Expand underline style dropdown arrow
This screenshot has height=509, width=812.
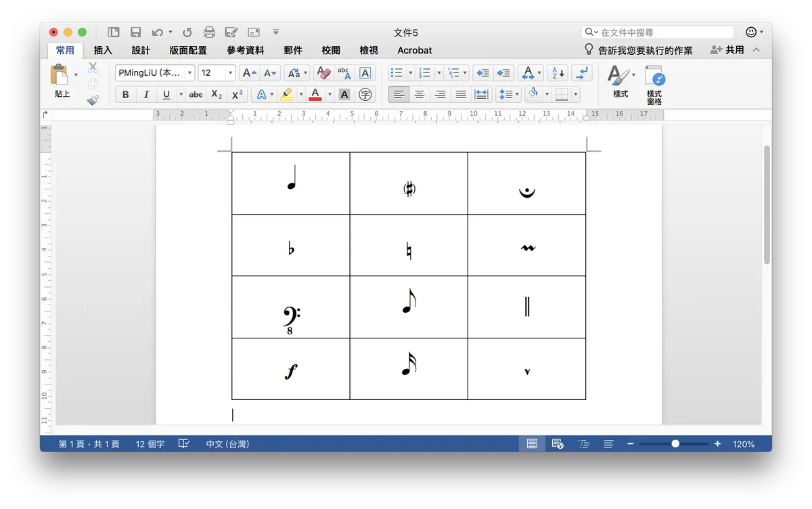pos(181,95)
